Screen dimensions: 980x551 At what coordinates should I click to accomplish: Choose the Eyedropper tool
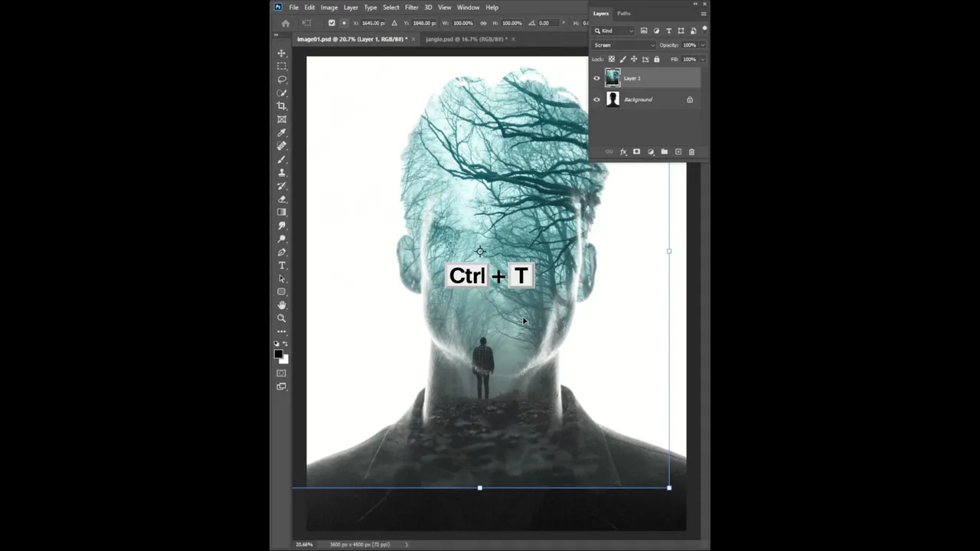[282, 132]
